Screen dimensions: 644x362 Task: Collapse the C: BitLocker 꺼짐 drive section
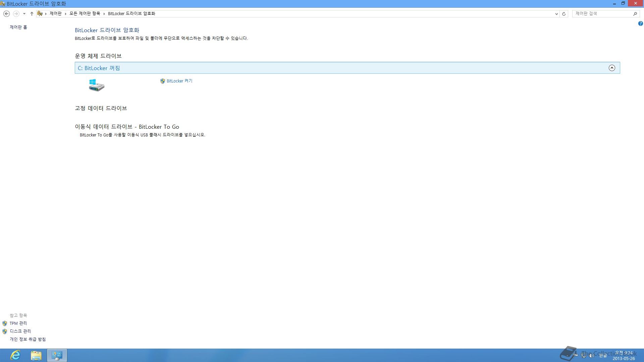point(612,68)
